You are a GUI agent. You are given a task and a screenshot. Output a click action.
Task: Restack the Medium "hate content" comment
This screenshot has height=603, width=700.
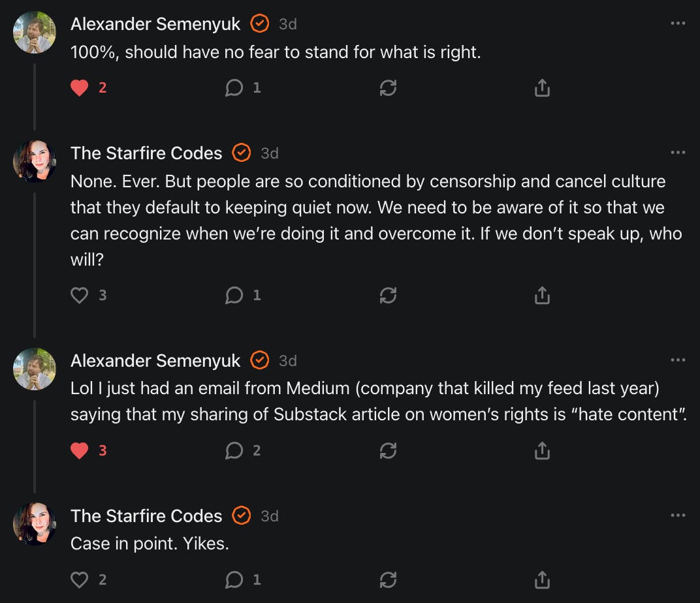[388, 450]
